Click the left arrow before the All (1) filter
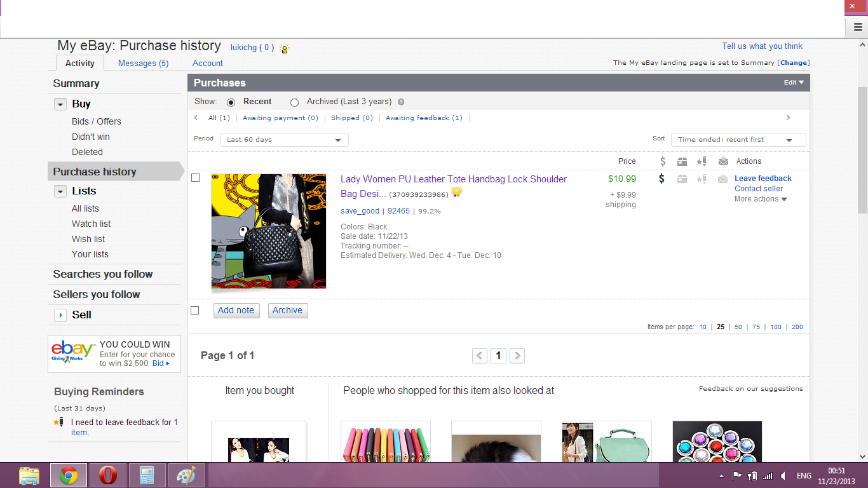The height and width of the screenshot is (488, 868). point(196,118)
